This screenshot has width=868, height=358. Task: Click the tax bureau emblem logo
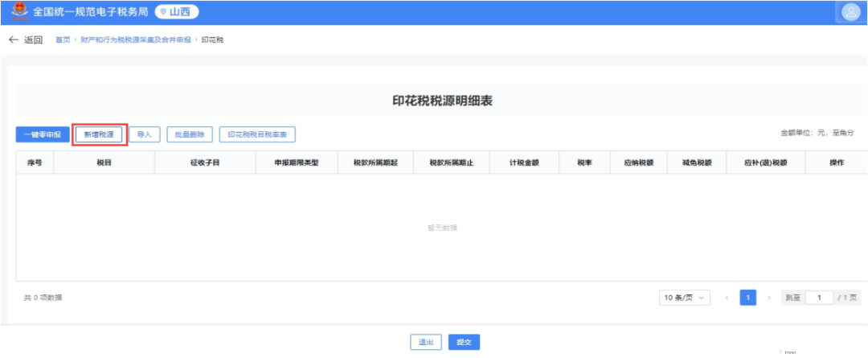pyautogui.click(x=20, y=11)
